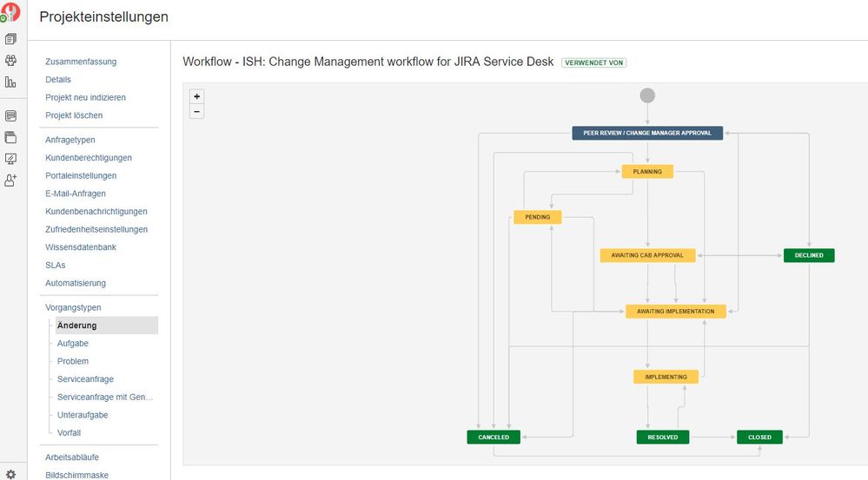868x480 pixels.
Task: Click the card list icon below the reports icon
Action: [10, 115]
